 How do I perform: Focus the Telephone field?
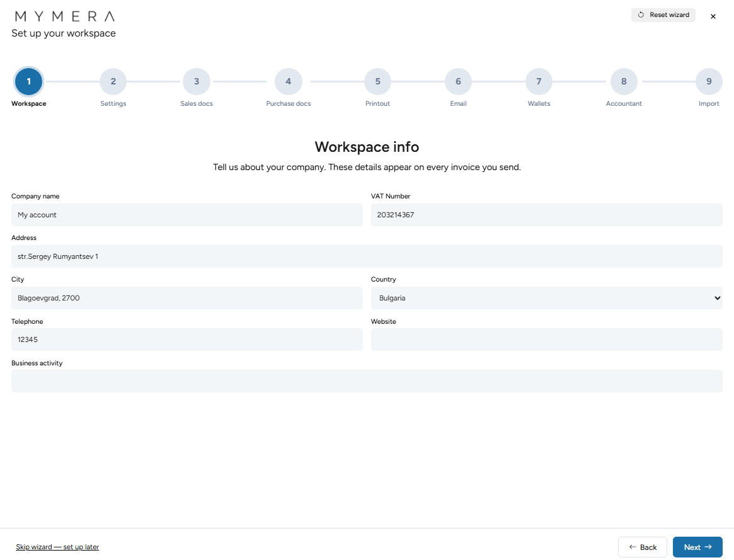coord(186,340)
